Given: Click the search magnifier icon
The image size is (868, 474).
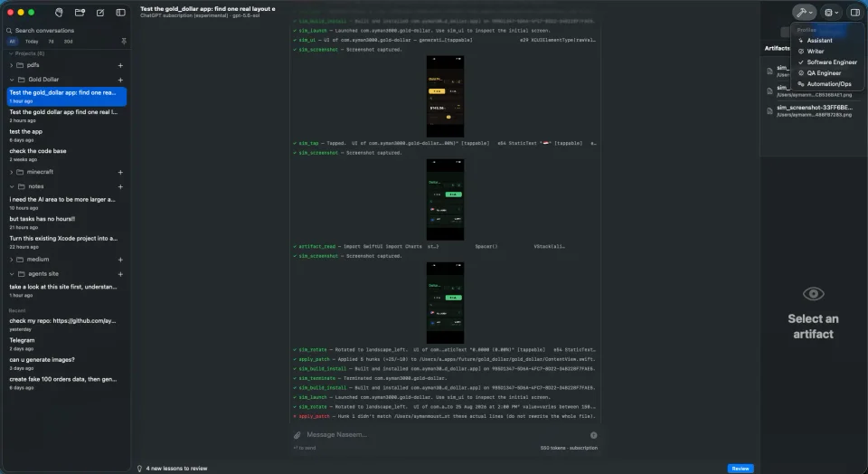Looking at the screenshot, I should [x=9, y=31].
